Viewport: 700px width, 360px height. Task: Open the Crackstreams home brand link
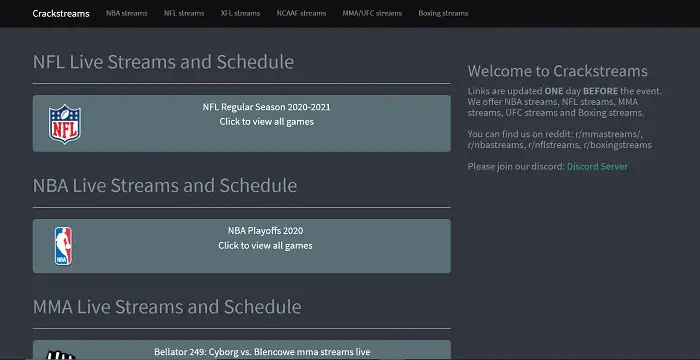coord(61,13)
